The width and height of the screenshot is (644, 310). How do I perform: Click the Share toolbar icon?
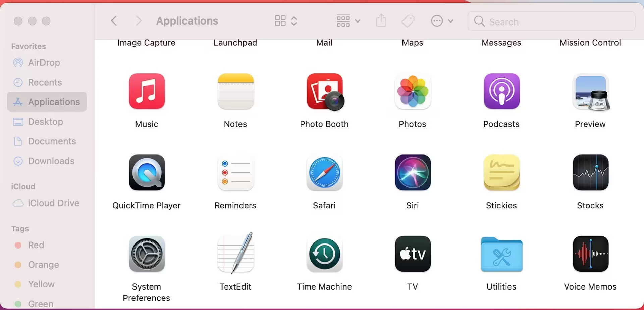(x=381, y=20)
